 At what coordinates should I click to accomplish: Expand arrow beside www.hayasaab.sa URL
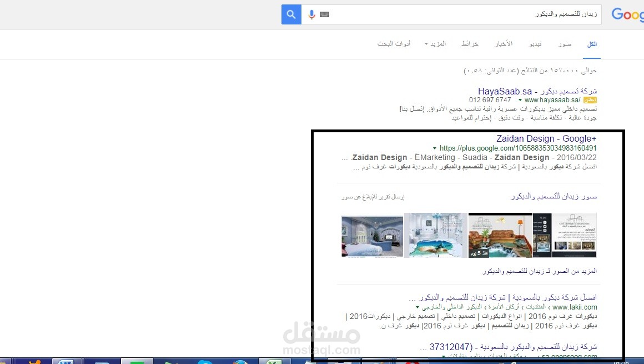(520, 100)
